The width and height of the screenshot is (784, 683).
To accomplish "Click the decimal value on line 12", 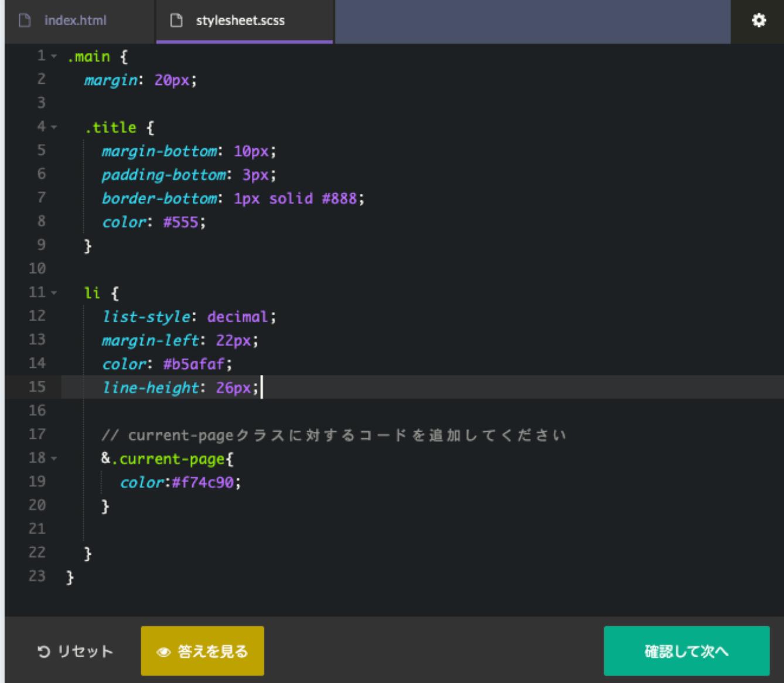I will pos(238,317).
